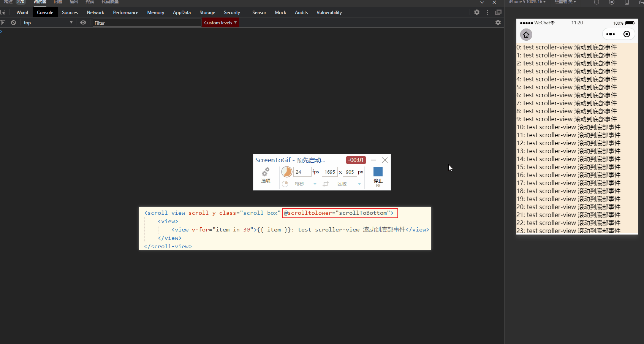Screen dimensions: 644x344
Task: Switch to the Sources tab
Action: pos(70,13)
